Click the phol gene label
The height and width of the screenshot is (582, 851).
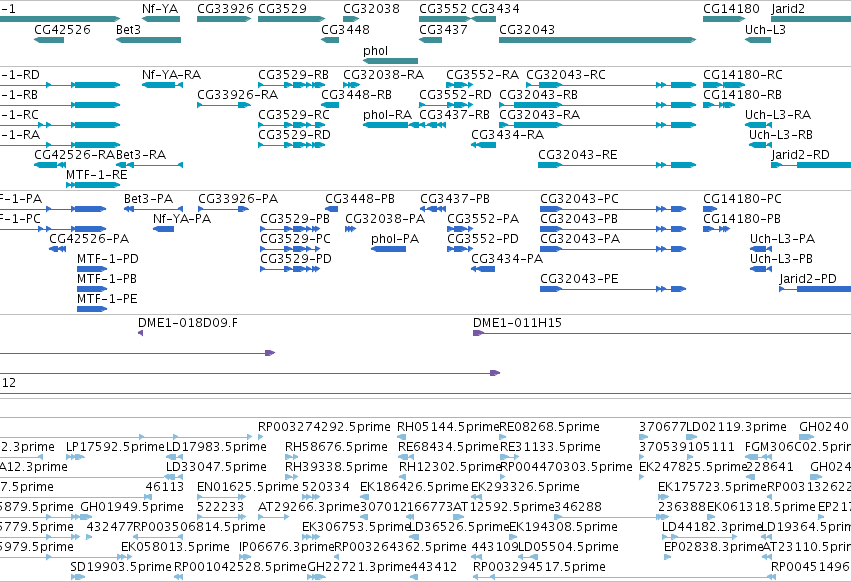click(376, 50)
